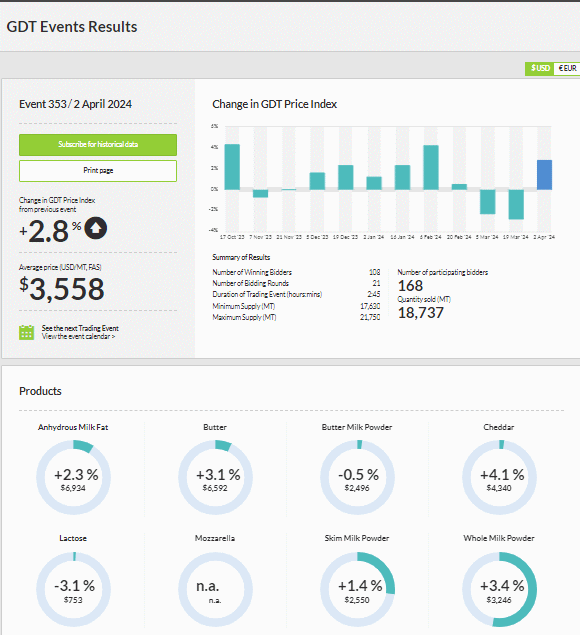580x635 pixels.
Task: Click the Anhydrous Milk Fat label
Action: click(x=73, y=427)
